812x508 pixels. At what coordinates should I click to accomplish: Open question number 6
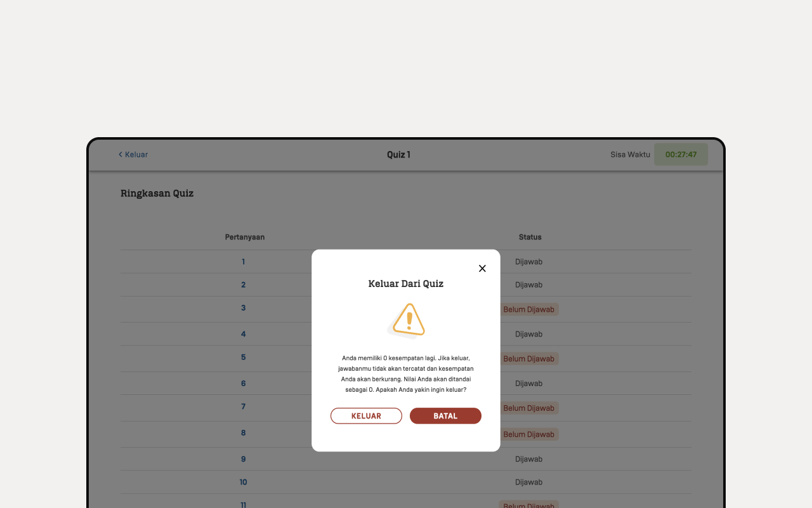pos(243,384)
